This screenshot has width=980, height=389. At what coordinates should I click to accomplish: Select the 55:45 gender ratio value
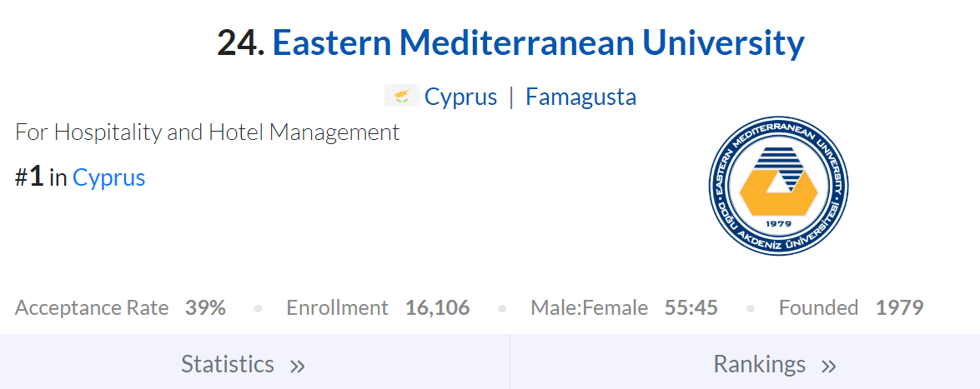(691, 308)
